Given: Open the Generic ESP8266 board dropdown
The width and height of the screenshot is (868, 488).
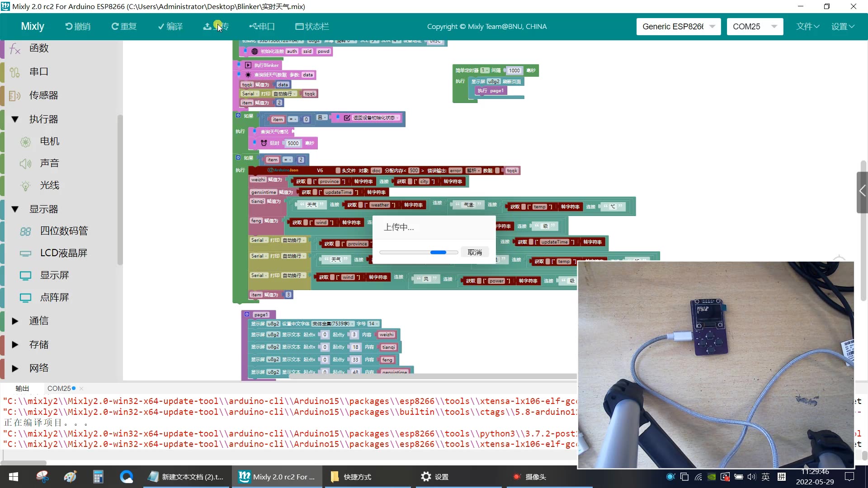Looking at the screenshot, I should 678,27.
